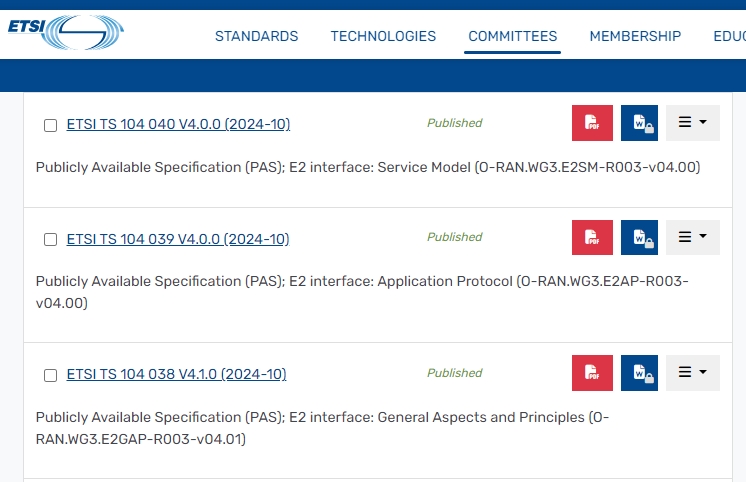This screenshot has height=482, width=746.
Task: Download PDF for ETSI TS 104 038
Action: coord(592,373)
